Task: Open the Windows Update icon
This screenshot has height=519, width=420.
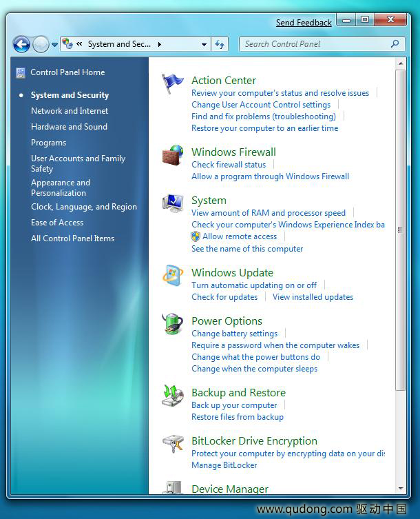Action: (x=173, y=276)
